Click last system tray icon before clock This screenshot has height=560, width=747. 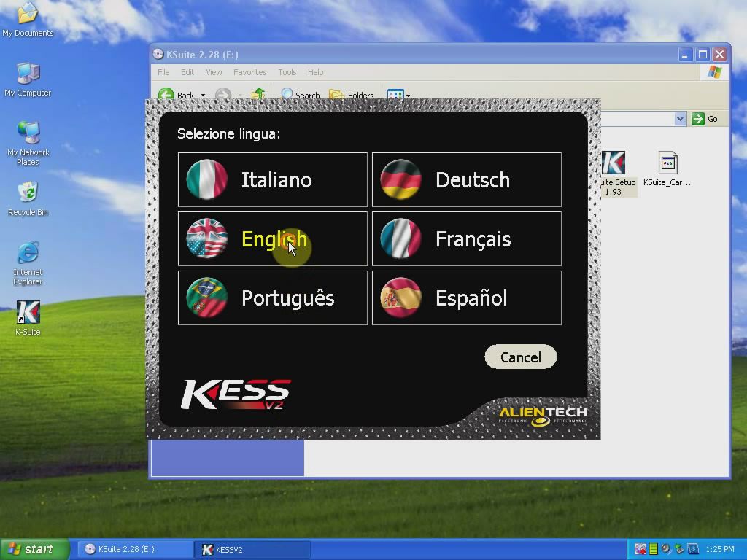[x=693, y=549]
